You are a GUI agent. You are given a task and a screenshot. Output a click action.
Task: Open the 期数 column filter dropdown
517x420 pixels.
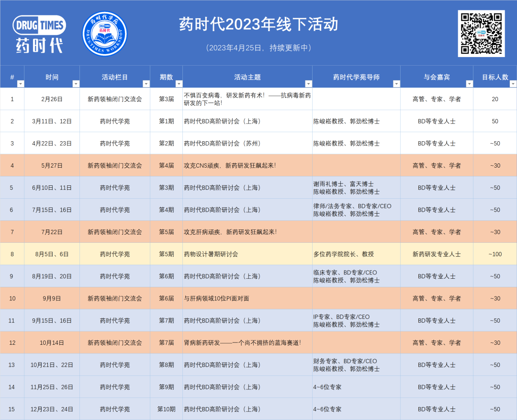pyautogui.click(x=179, y=84)
